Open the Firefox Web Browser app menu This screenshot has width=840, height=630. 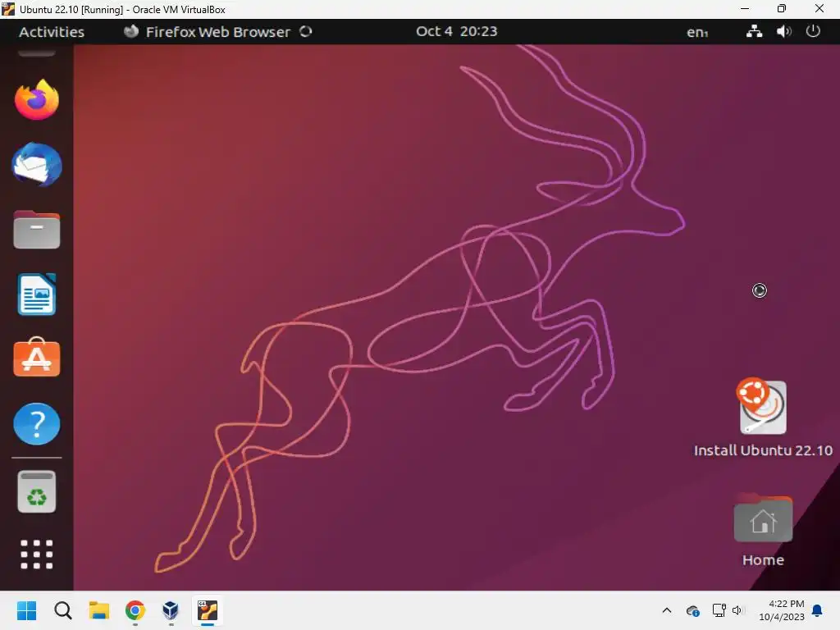click(x=217, y=32)
